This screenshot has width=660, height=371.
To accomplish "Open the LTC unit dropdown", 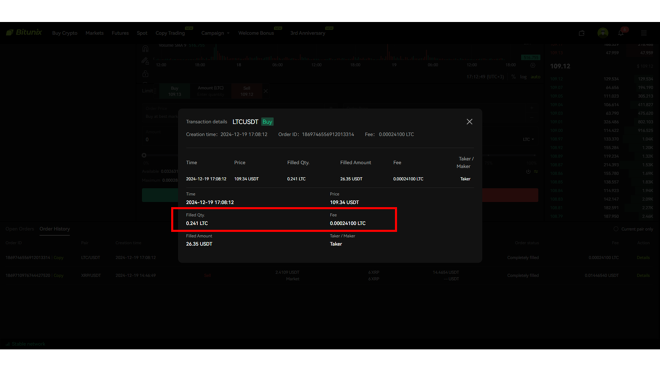I will tap(528, 139).
